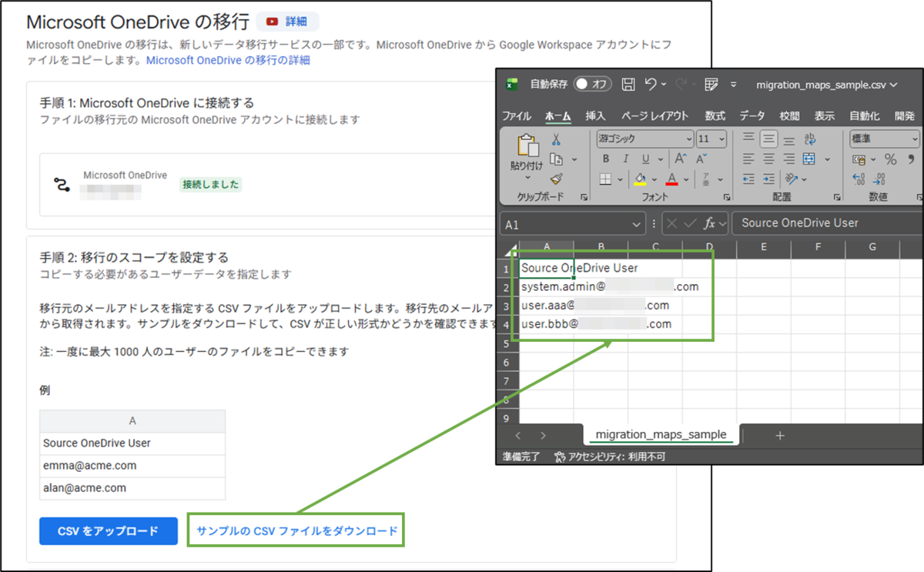Image resolution: width=924 pixels, height=572 pixels.
Task: Add a new sheet with plus button
Action: coord(779,436)
